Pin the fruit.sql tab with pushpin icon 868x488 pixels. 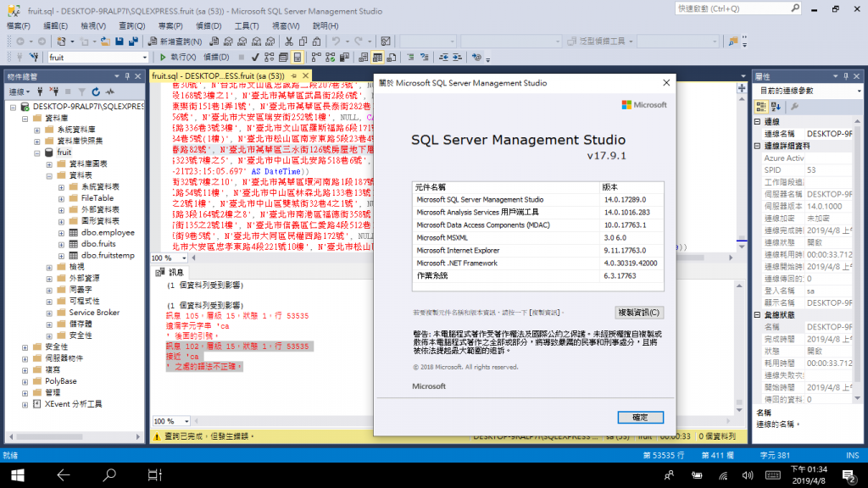pyautogui.click(x=293, y=75)
